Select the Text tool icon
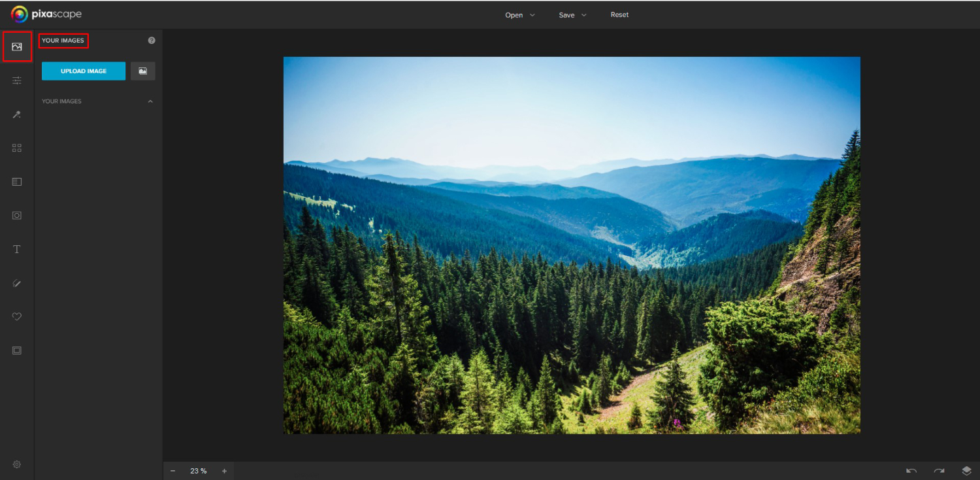Viewport: 980px width, 480px height. (x=17, y=249)
